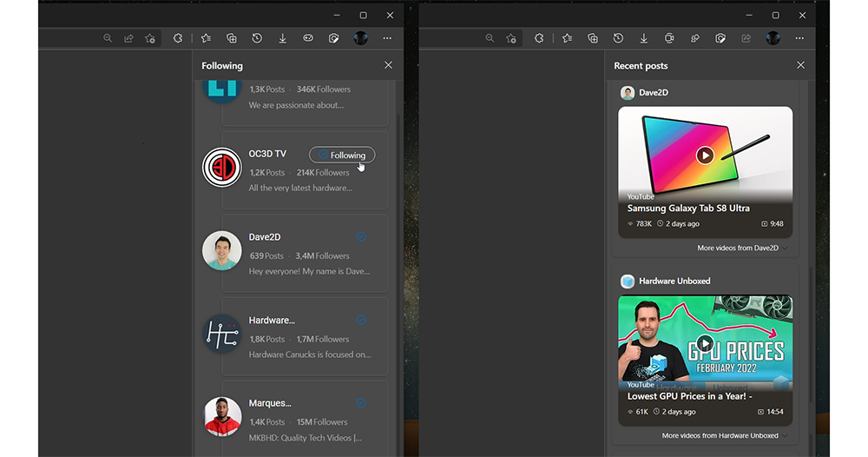Open Extensions menu in left window
The image size is (868, 457).
click(x=178, y=38)
